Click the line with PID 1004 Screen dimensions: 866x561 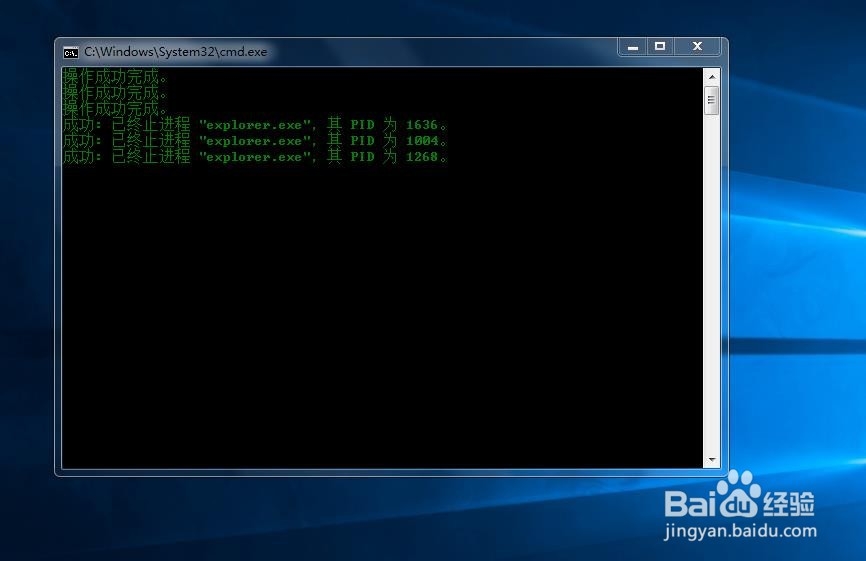click(255, 141)
